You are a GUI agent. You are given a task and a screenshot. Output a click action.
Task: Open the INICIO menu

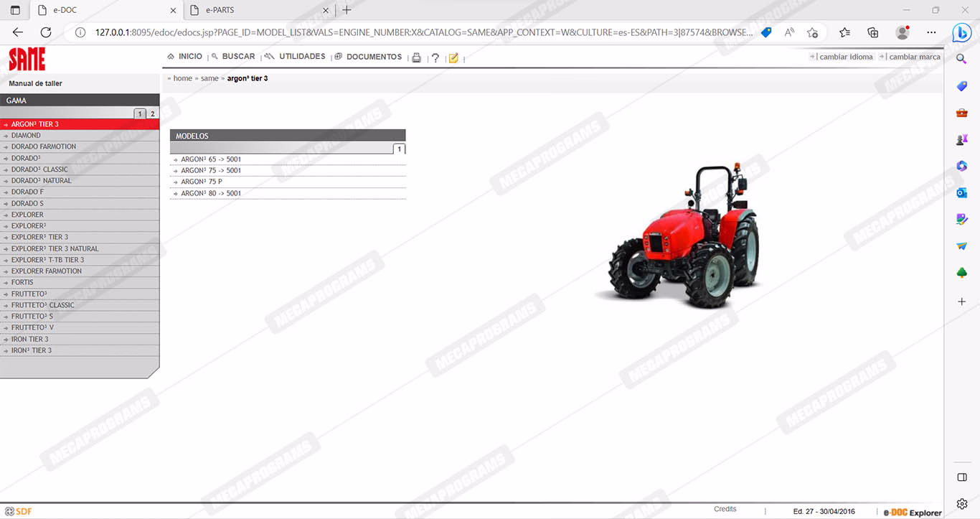[x=184, y=57]
